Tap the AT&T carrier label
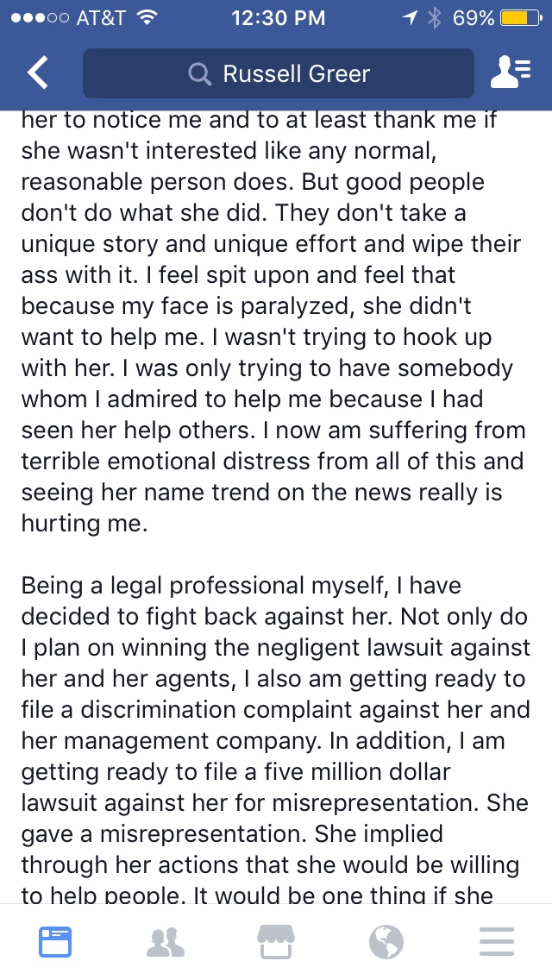The height and width of the screenshot is (980, 552). (x=100, y=17)
